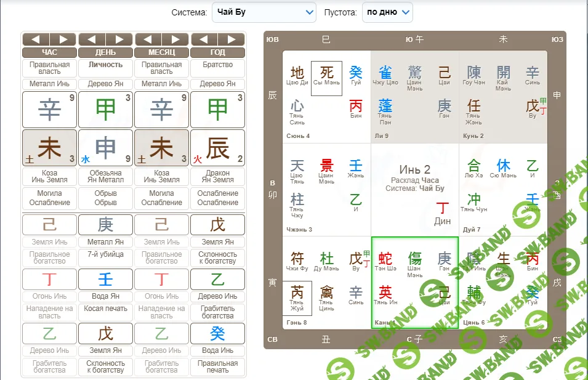Image resolution: width=588 pixels, height=380 pixels.
Task: Go back one day with ДЕНЬ left arrow
Action: coord(92,39)
